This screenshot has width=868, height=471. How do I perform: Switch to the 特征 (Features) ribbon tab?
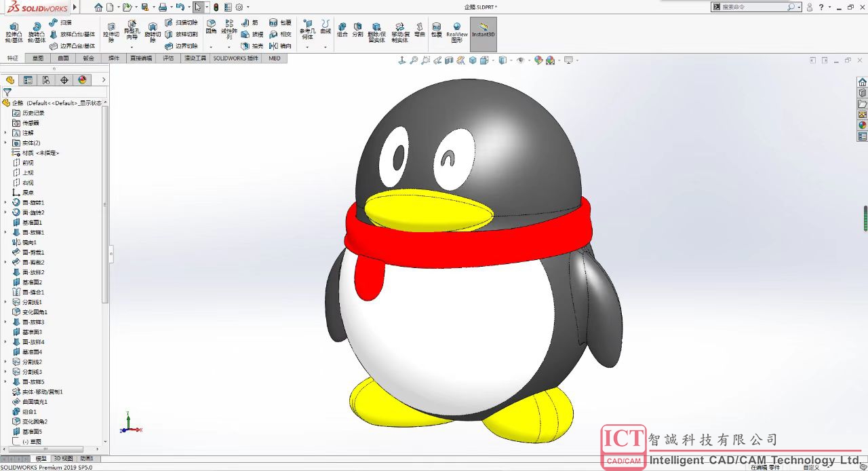tap(12, 58)
